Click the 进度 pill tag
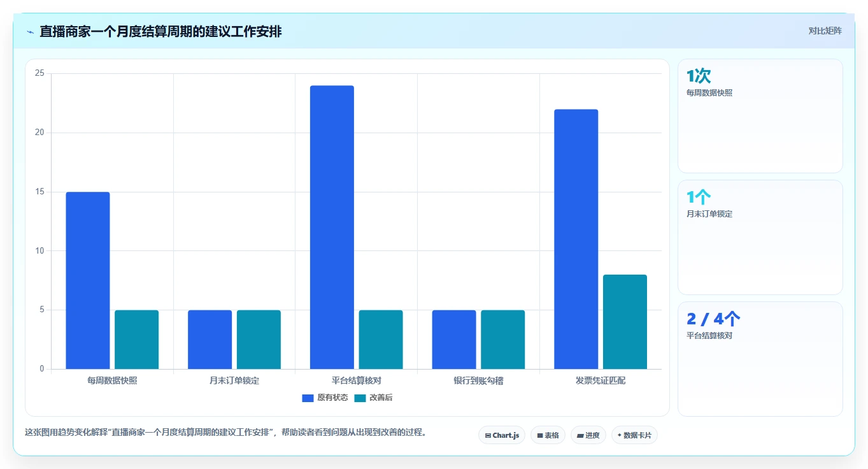This screenshot has height=469, width=868. coord(588,435)
